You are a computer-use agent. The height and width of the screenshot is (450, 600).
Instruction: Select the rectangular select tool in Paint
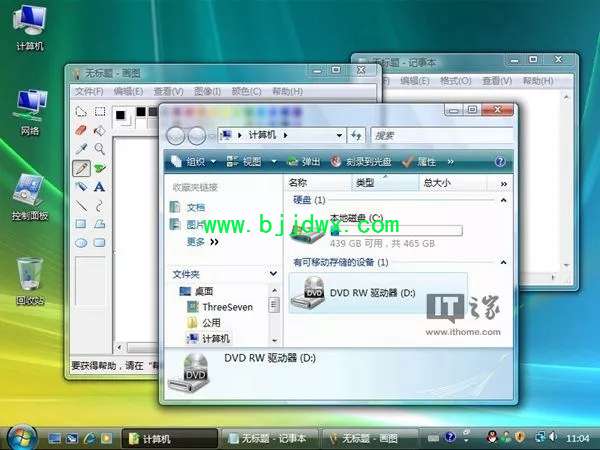point(100,112)
